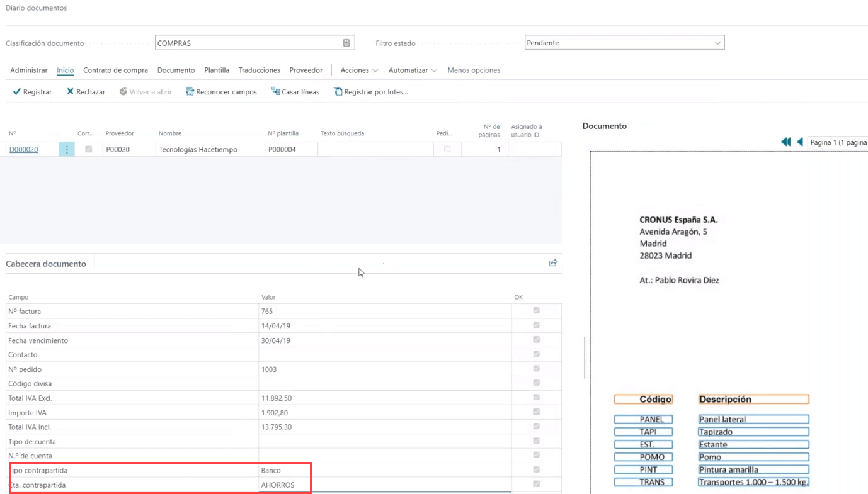
Task: Click Reconocer campos toolbar icon
Action: pyautogui.click(x=190, y=92)
